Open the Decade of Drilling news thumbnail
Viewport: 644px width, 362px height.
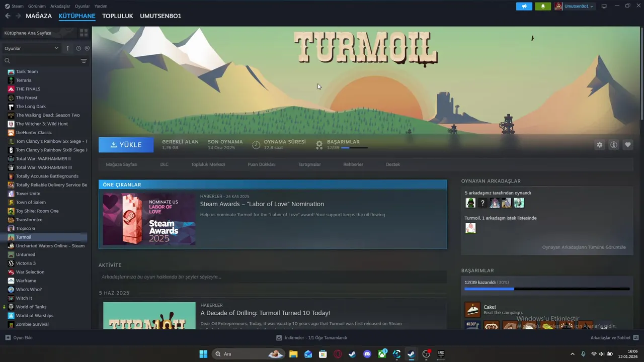[x=149, y=316]
